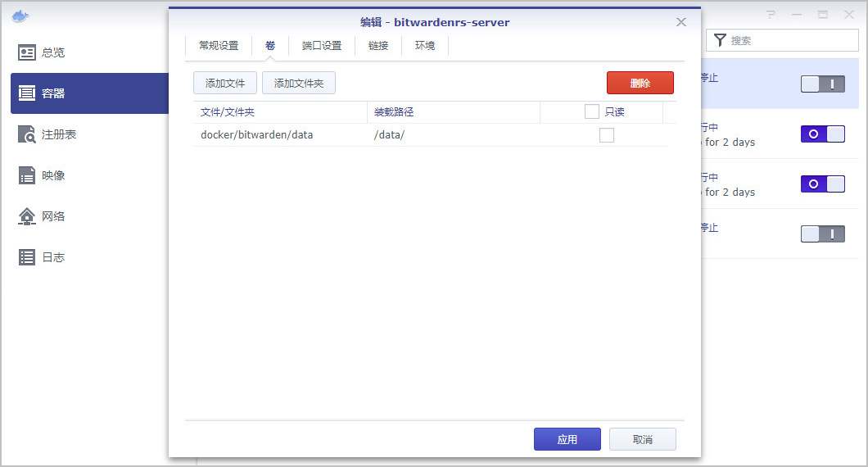Select the 容器 container sidebar item
Screen dimensions: 868x467
click(88, 93)
